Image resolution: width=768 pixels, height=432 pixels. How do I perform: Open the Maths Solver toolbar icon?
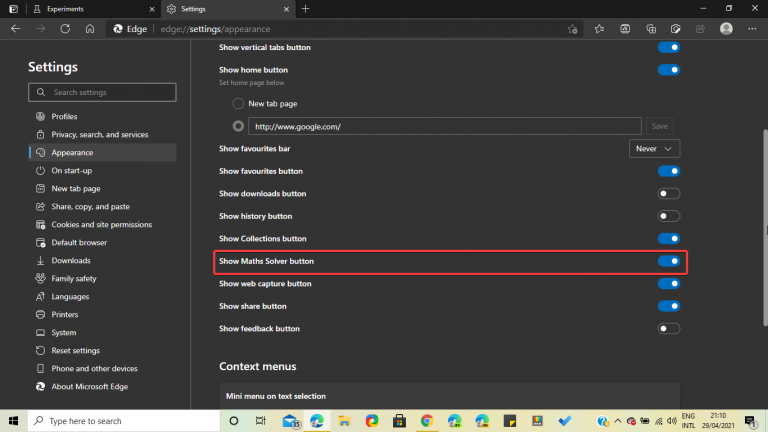click(625, 29)
